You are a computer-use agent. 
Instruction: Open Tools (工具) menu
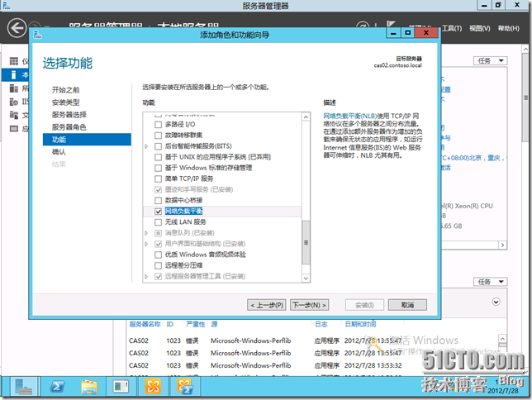(452, 29)
